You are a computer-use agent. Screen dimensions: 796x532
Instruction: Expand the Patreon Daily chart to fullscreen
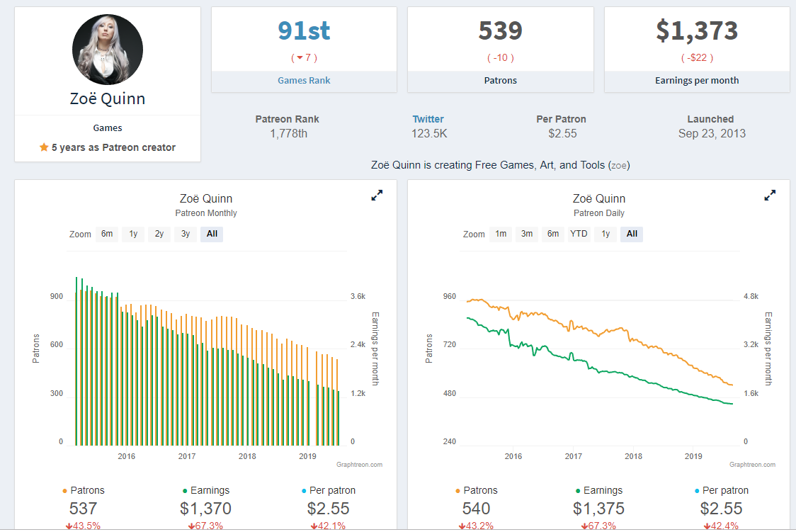(x=770, y=196)
